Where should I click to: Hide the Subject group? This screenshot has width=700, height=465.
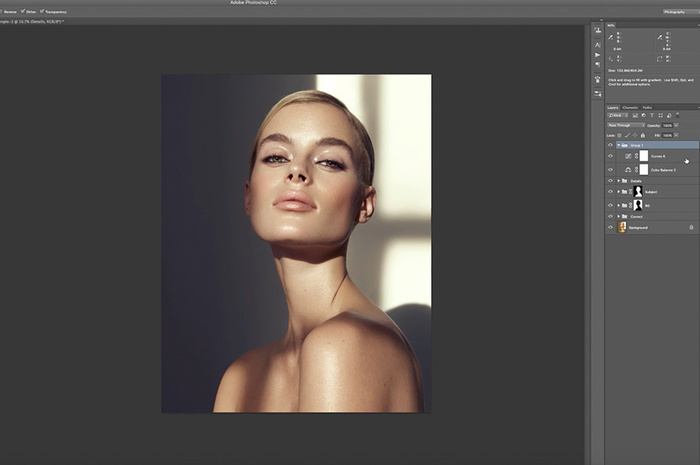point(610,191)
